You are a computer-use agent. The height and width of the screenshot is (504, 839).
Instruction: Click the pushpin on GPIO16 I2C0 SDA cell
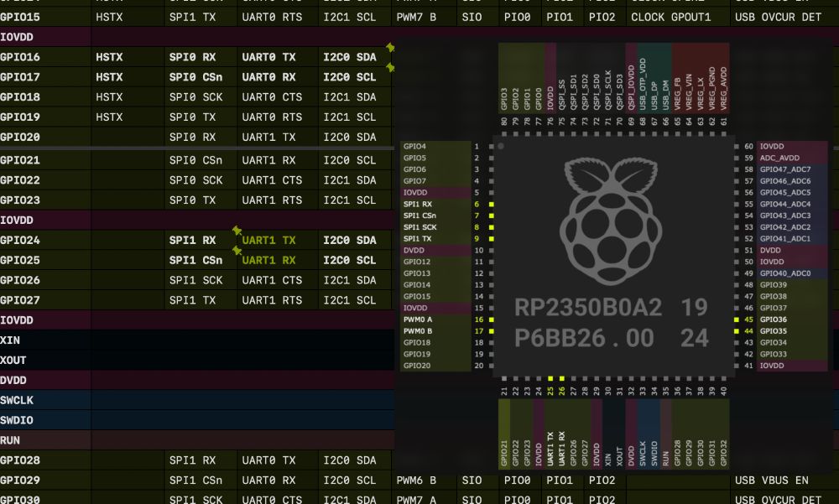[390, 48]
